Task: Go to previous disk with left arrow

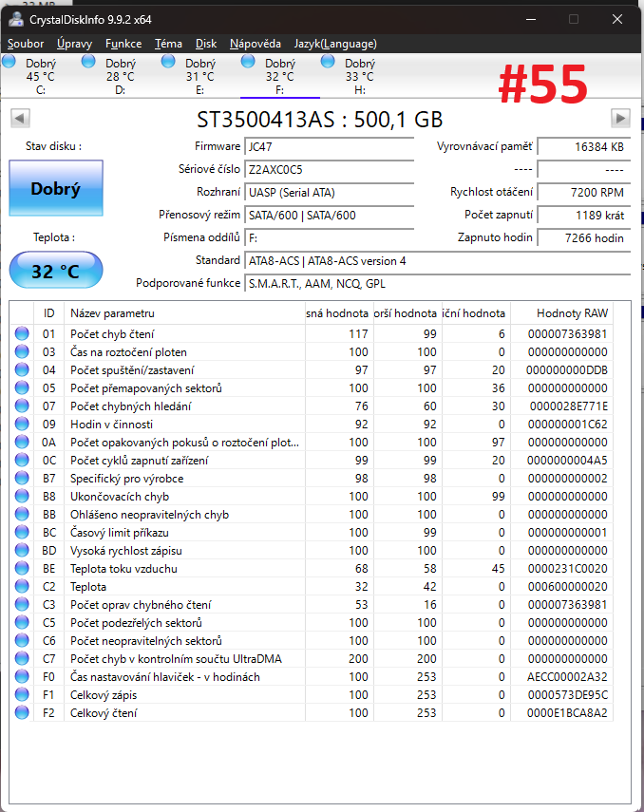Action: point(20,119)
